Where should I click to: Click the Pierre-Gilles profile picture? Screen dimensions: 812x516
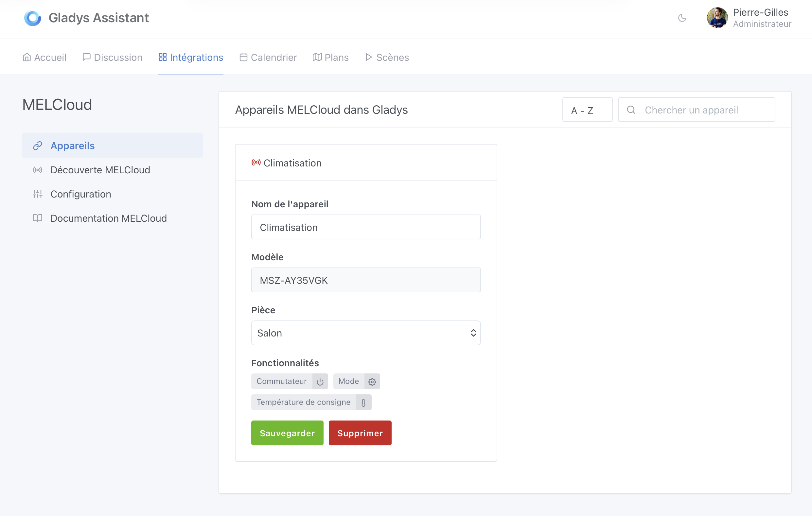(717, 18)
